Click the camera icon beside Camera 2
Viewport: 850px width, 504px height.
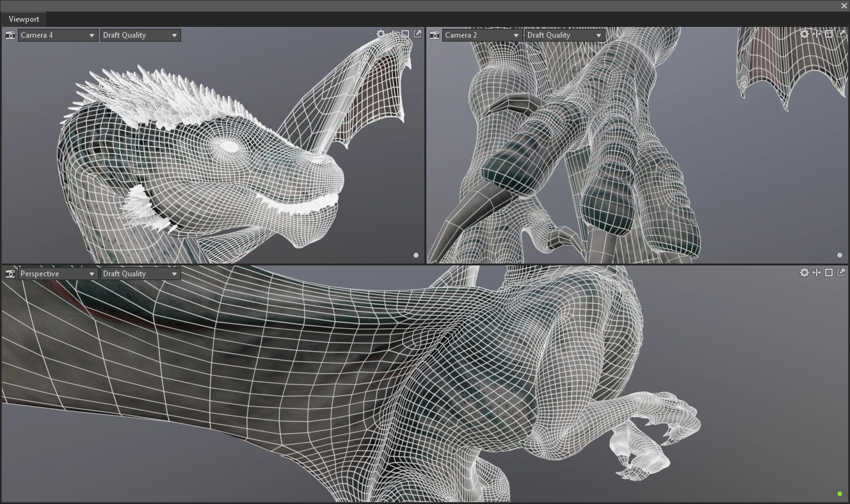click(x=435, y=35)
